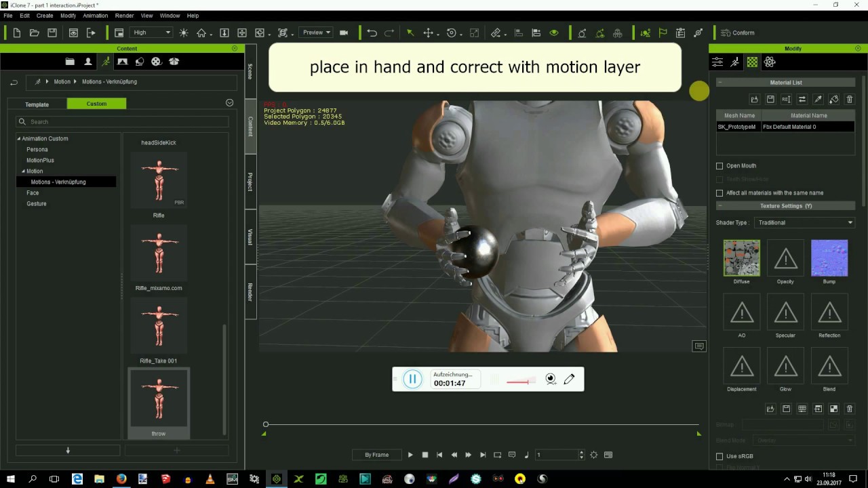Image resolution: width=868 pixels, height=488 pixels.
Task: Open the checkered Material tab in Modify
Action: click(x=752, y=62)
